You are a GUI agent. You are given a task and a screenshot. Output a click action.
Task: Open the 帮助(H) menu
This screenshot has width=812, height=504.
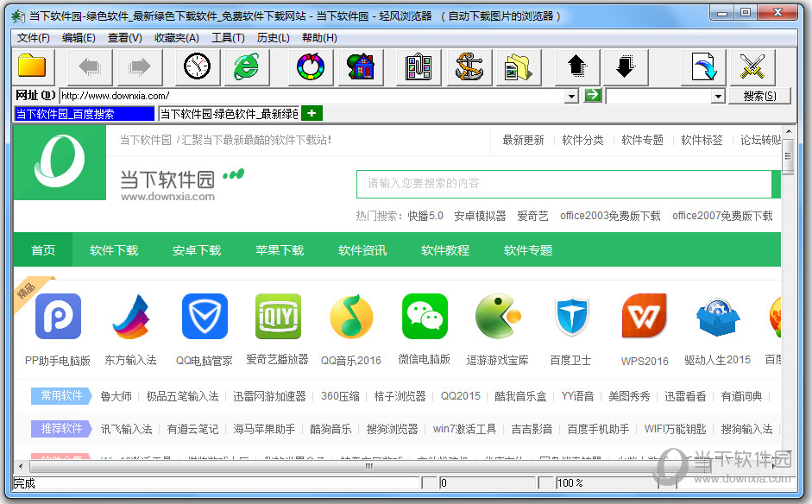click(x=319, y=38)
